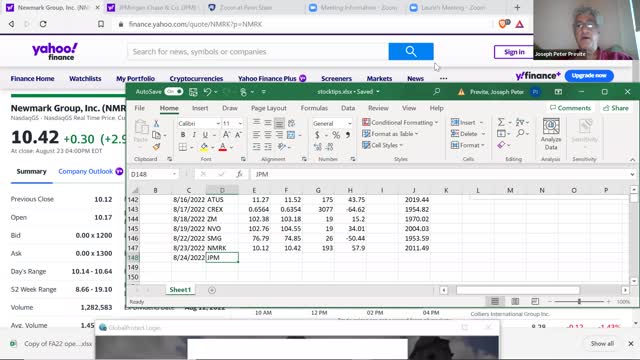Toggle Bold formatting in Excel ribbon
640x360 pixels.
(183, 135)
